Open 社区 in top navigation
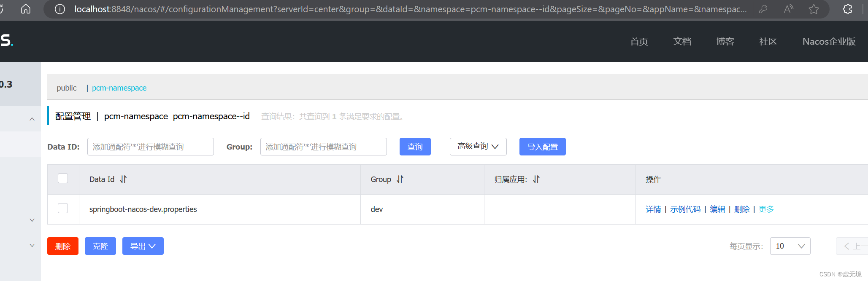 pos(768,42)
